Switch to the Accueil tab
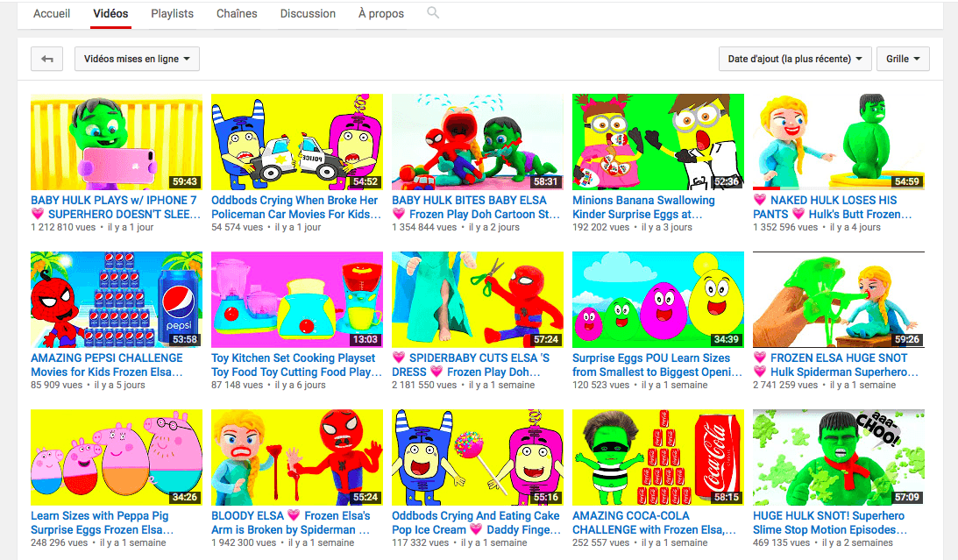Image resolution: width=958 pixels, height=560 pixels. pyautogui.click(x=52, y=13)
